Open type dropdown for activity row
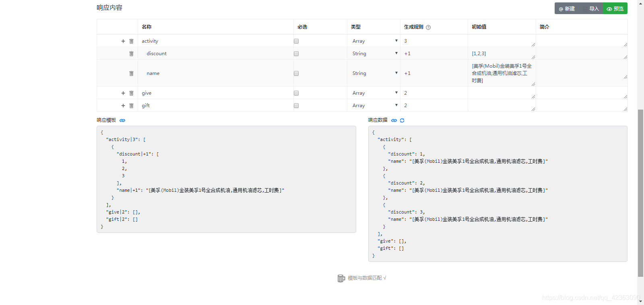 point(374,41)
